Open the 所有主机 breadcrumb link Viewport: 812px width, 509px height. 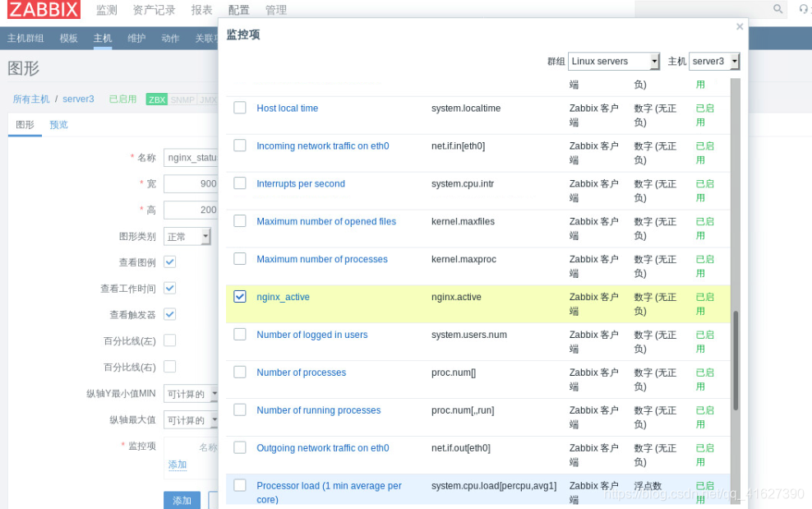[31, 99]
